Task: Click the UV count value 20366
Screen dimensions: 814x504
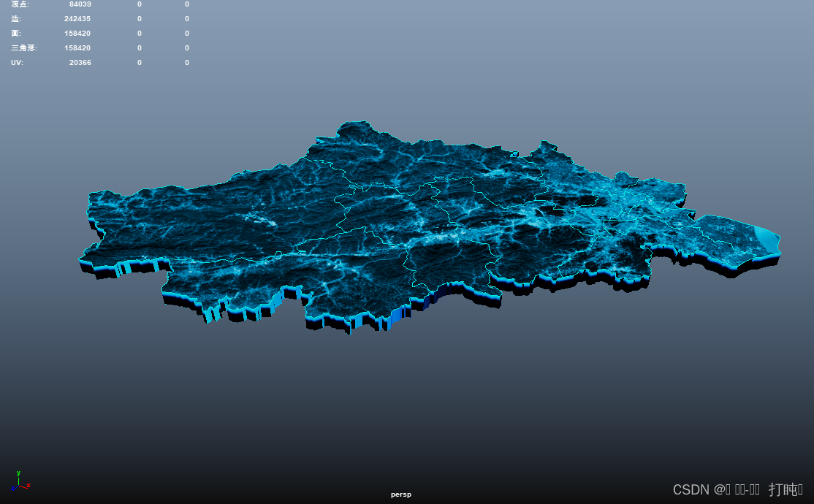Action: (80, 62)
